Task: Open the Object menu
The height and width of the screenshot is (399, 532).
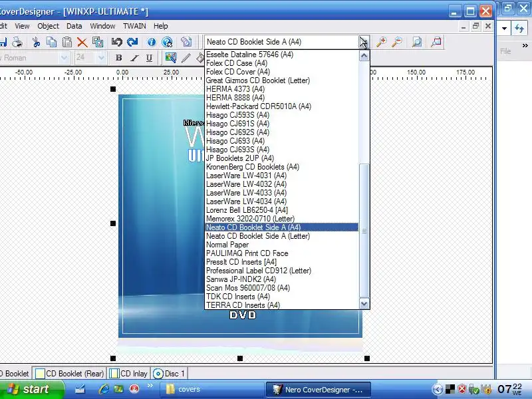Action: (x=48, y=26)
